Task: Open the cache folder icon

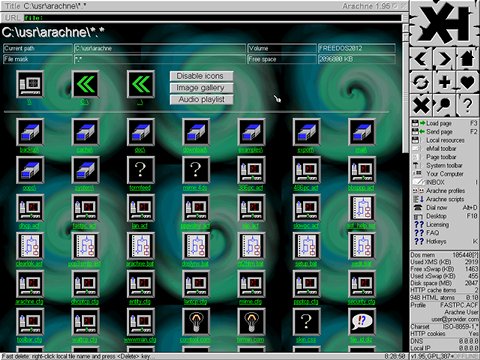Action: 85,132
